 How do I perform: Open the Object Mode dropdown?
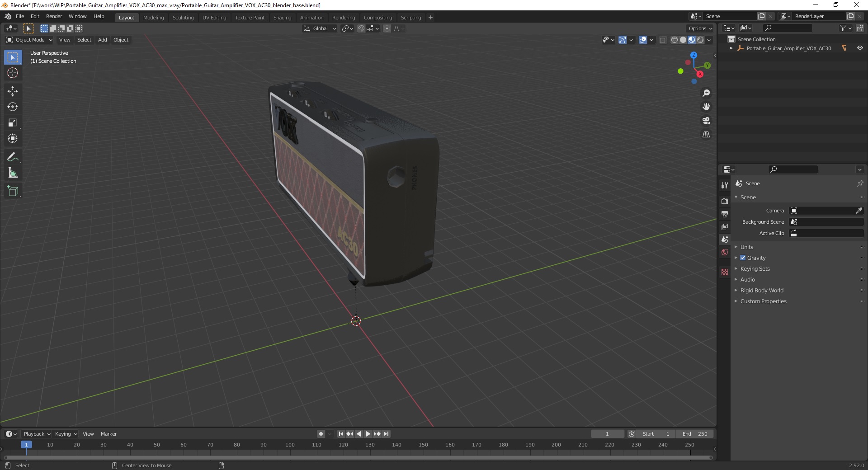(x=29, y=40)
